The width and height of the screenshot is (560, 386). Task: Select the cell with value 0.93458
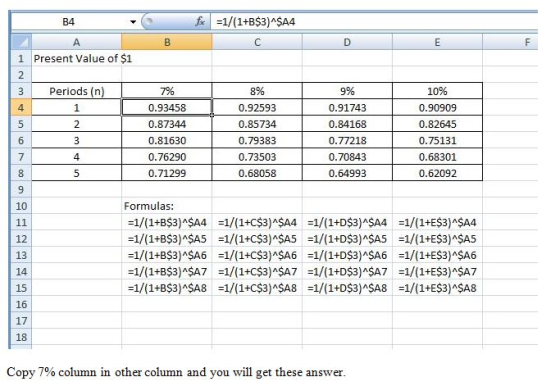click(167, 107)
